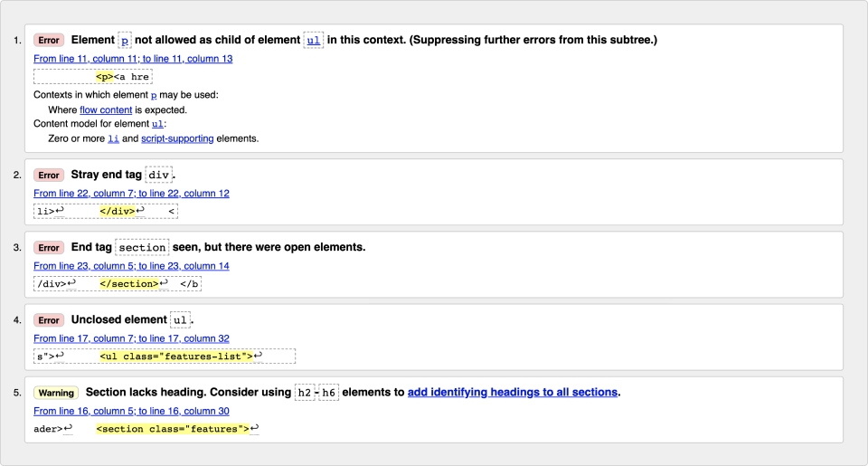Click the Error badge on the first message
868x466 pixels.
coord(49,40)
